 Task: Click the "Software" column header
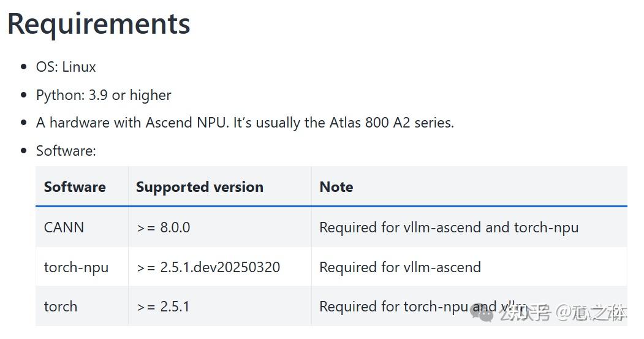(x=75, y=187)
